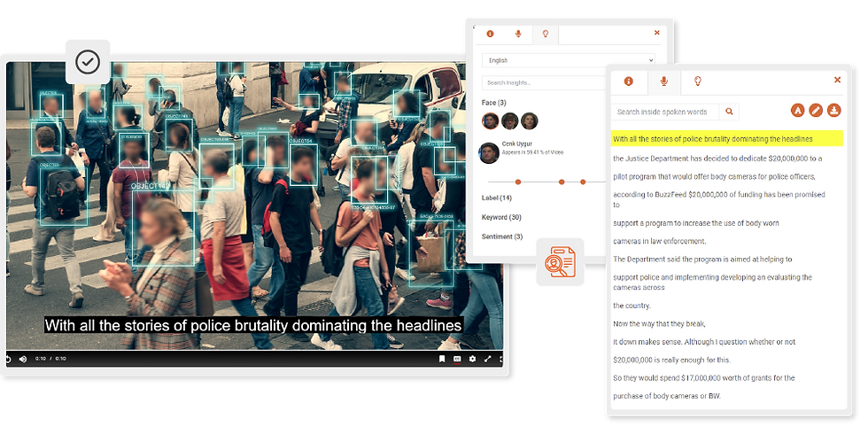Image resolution: width=868 pixels, height=434 pixels.
Task: Click the line starting 'according to BuzzFeed'
Action: [719, 199]
